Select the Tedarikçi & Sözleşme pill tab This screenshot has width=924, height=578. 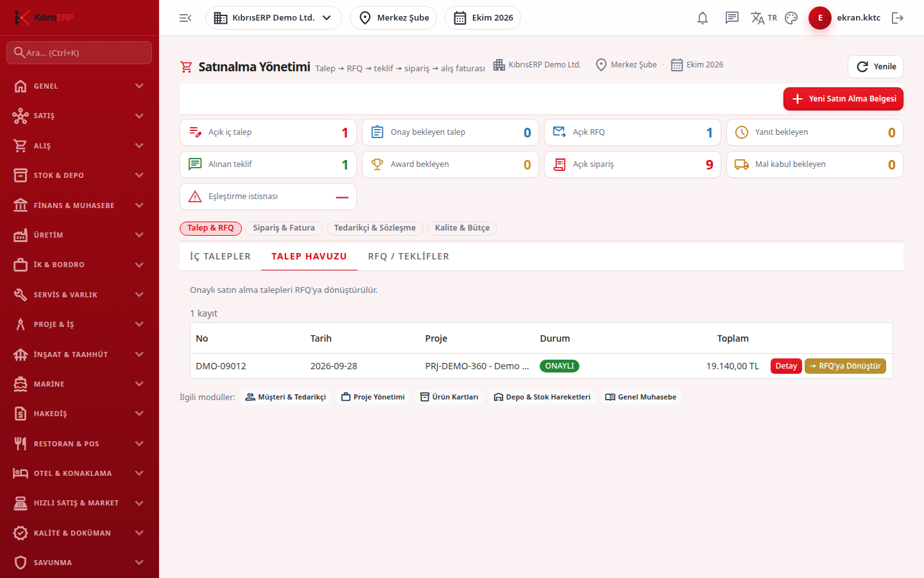375,228
